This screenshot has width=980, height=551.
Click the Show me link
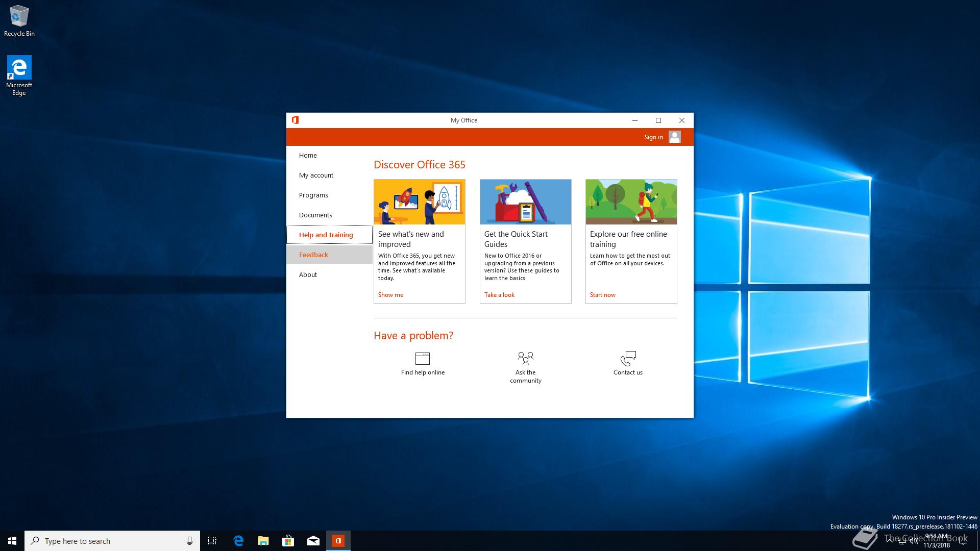pyautogui.click(x=390, y=295)
